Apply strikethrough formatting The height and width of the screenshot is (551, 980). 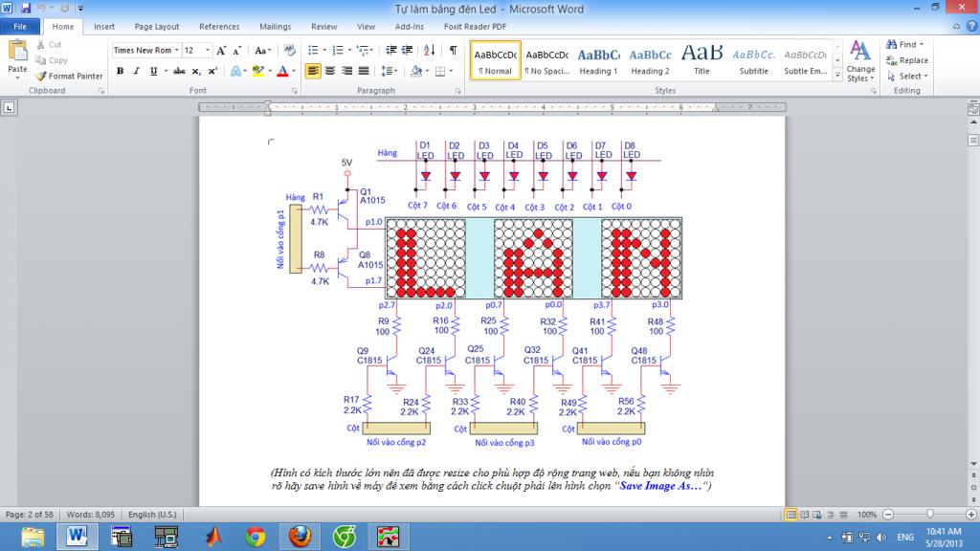click(x=179, y=71)
